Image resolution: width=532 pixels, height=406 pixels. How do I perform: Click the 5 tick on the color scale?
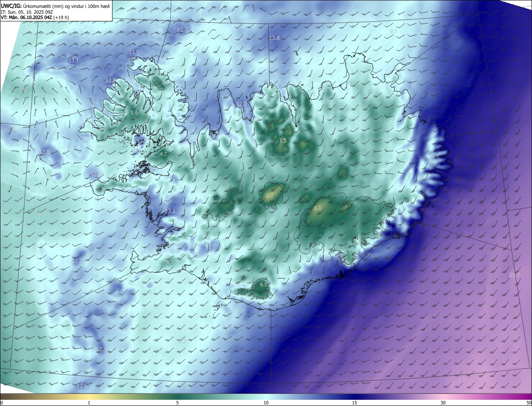pos(177,403)
